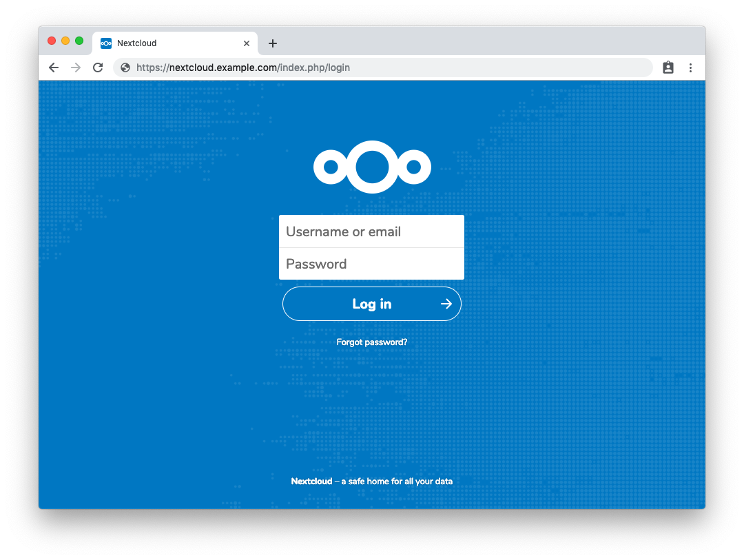The image size is (744, 560).
Task: Reload the page with refresh icon
Action: click(x=98, y=68)
